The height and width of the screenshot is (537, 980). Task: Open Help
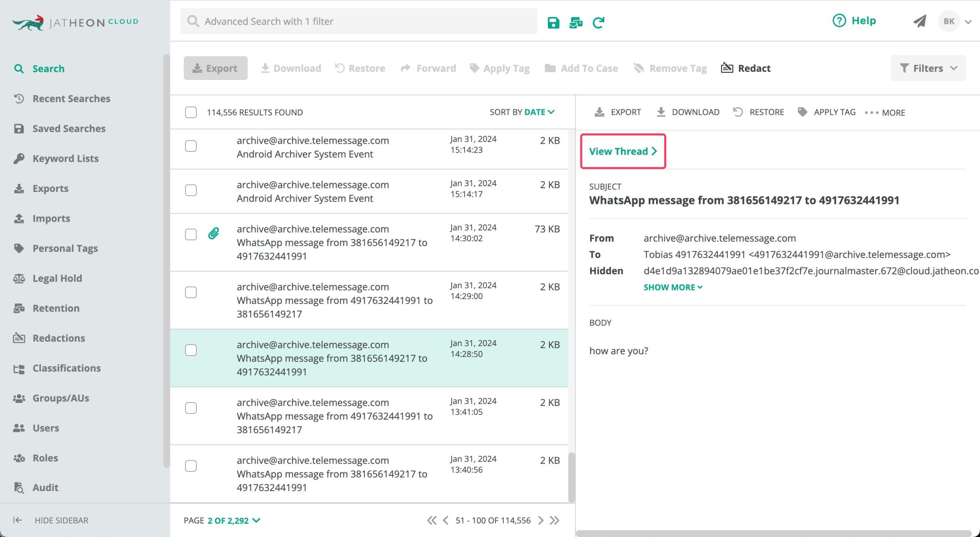(855, 21)
